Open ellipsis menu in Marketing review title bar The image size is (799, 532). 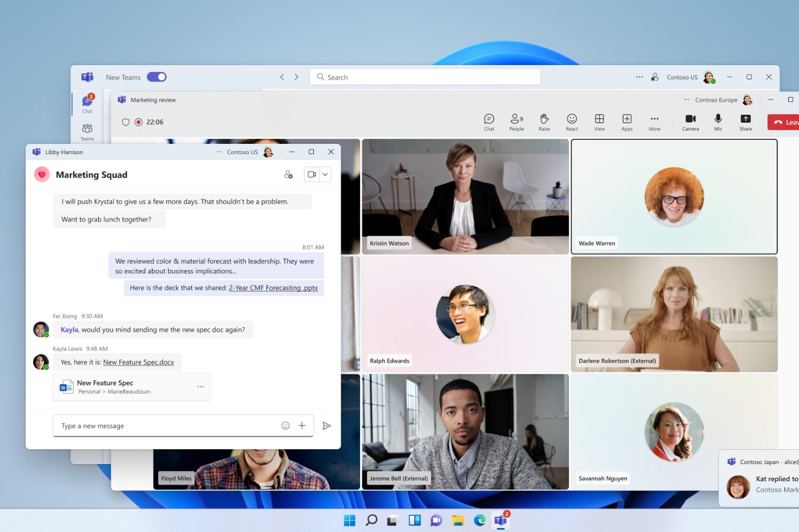click(687, 100)
